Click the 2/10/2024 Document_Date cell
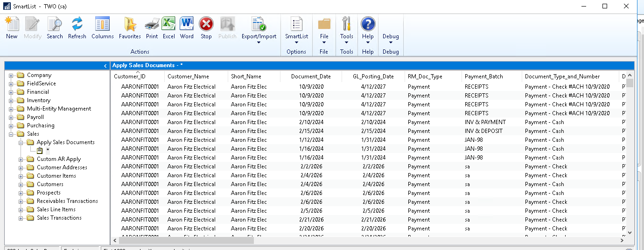 pos(311,122)
